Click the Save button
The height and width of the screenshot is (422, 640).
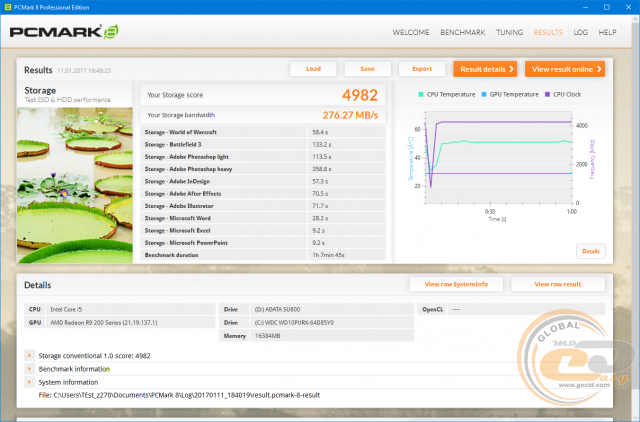(368, 69)
